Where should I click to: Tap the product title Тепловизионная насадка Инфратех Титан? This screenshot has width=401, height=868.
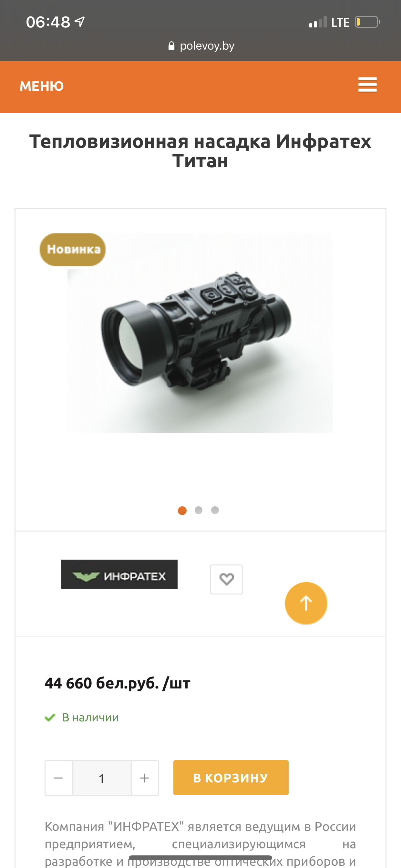200,151
